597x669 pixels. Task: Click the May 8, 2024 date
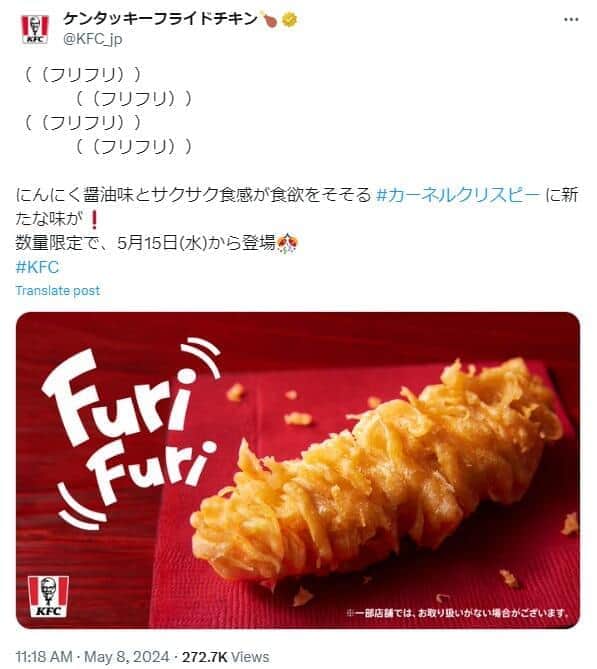[126, 657]
